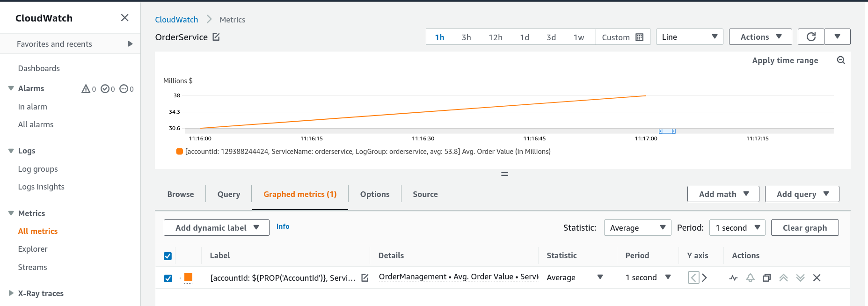Edit the OrderService graph title
Image resolution: width=868 pixels, height=306 pixels.
pyautogui.click(x=216, y=37)
